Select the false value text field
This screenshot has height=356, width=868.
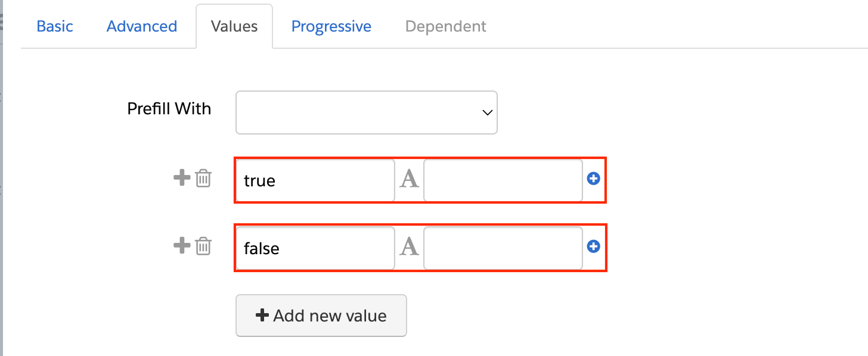(315, 248)
